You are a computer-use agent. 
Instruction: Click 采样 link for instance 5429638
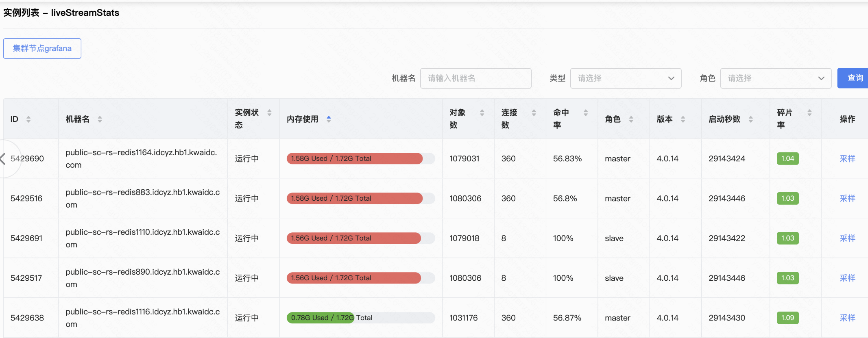847,318
